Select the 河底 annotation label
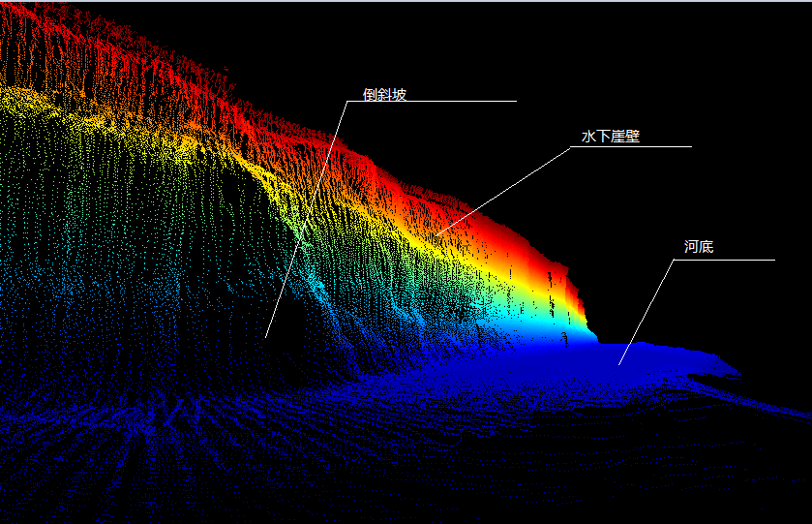The width and height of the screenshot is (812, 524). [x=699, y=247]
